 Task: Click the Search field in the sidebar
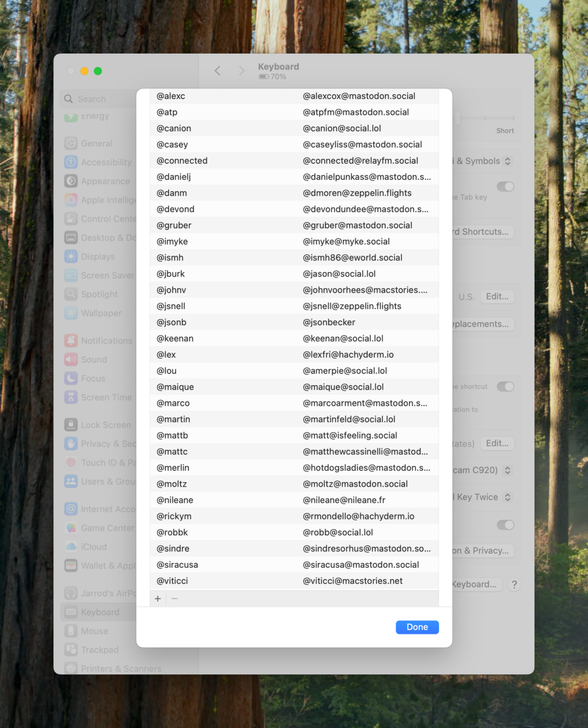[x=99, y=99]
